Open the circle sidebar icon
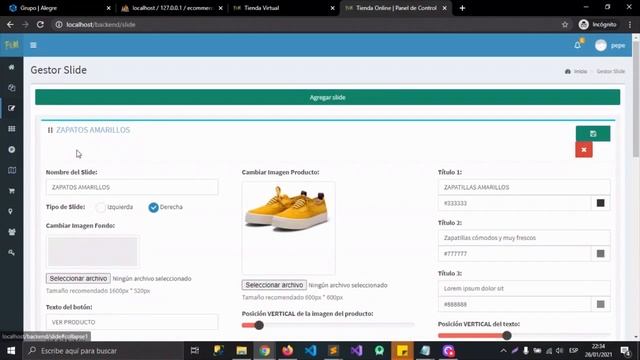 11,149
